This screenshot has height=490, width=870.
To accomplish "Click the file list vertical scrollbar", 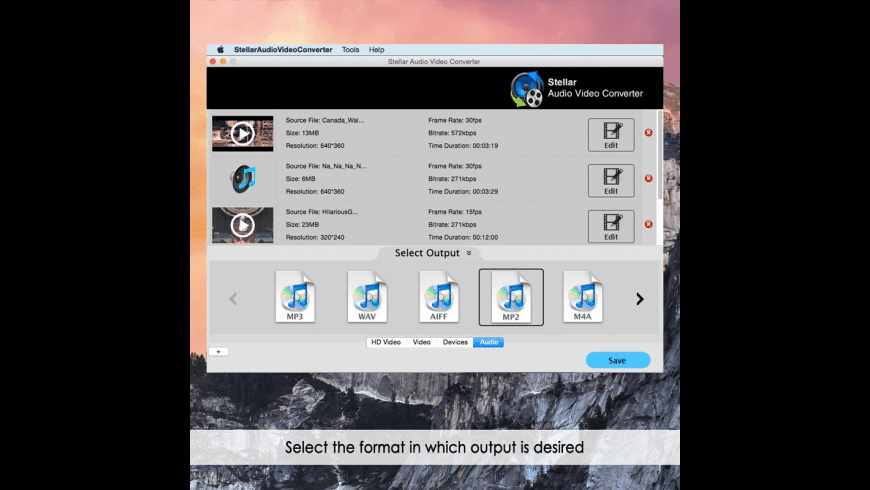I will pyautogui.click(x=660, y=155).
